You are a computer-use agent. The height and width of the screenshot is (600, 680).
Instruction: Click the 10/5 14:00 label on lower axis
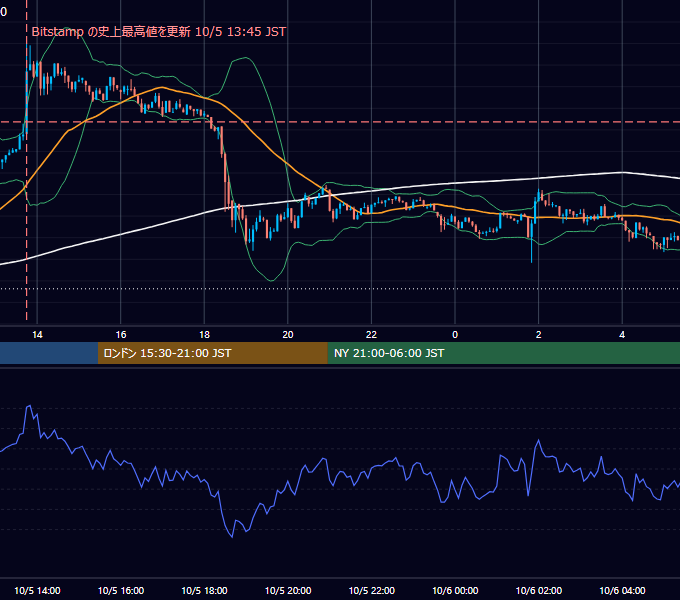pos(37,590)
